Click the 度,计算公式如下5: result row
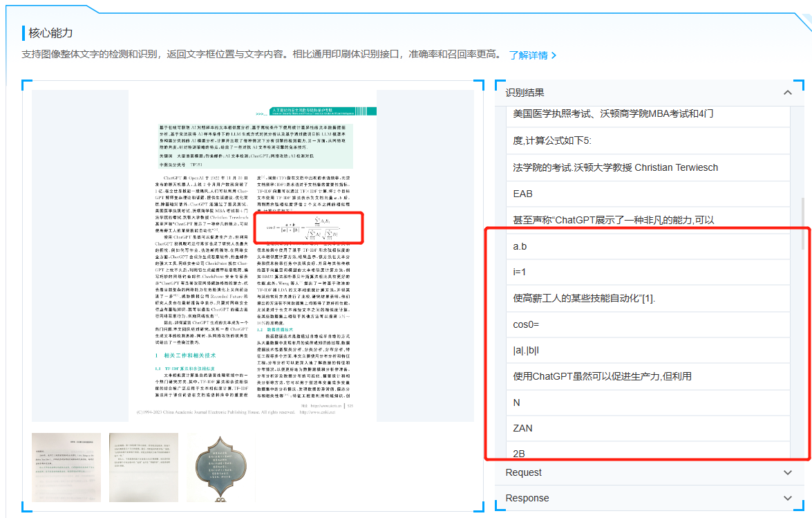This screenshot has height=518, width=812. pyautogui.click(x=643, y=141)
